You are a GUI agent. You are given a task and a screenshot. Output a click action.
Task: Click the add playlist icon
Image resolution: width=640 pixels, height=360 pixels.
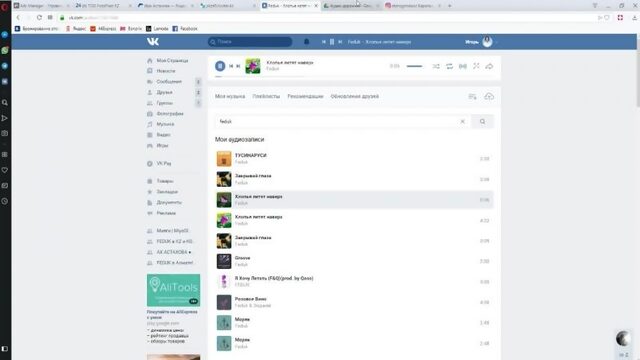click(472, 97)
